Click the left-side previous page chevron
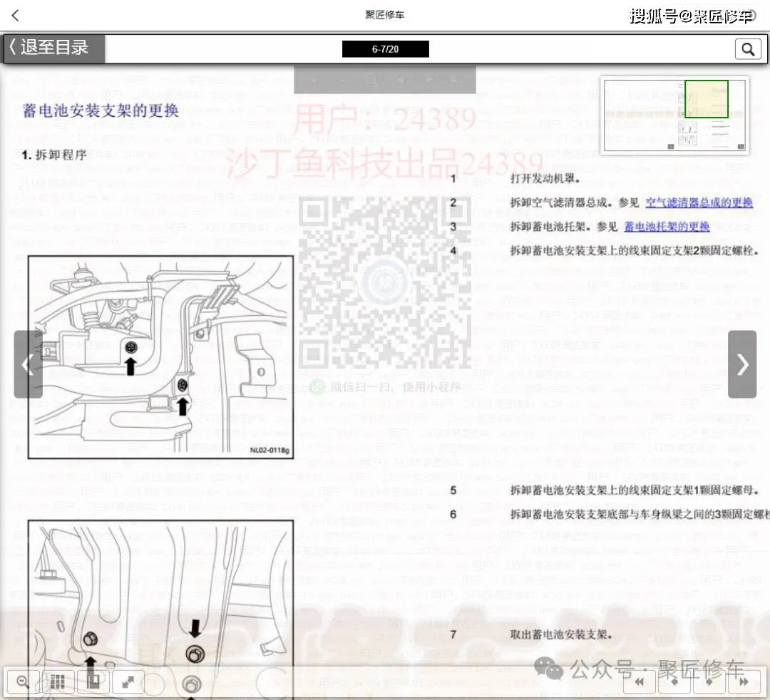Viewport: 770px width, 700px height. (x=28, y=364)
